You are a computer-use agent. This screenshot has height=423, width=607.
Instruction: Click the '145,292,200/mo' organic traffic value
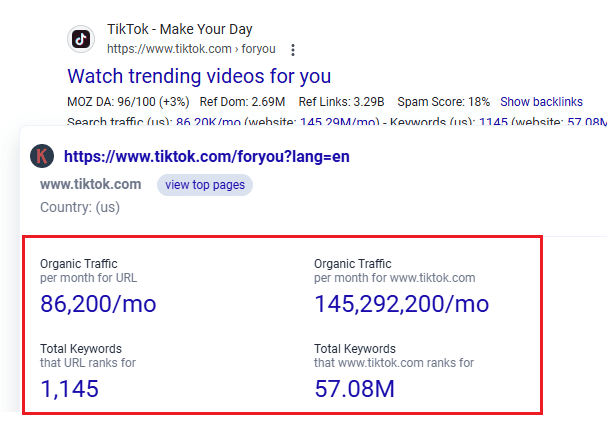[x=402, y=304]
